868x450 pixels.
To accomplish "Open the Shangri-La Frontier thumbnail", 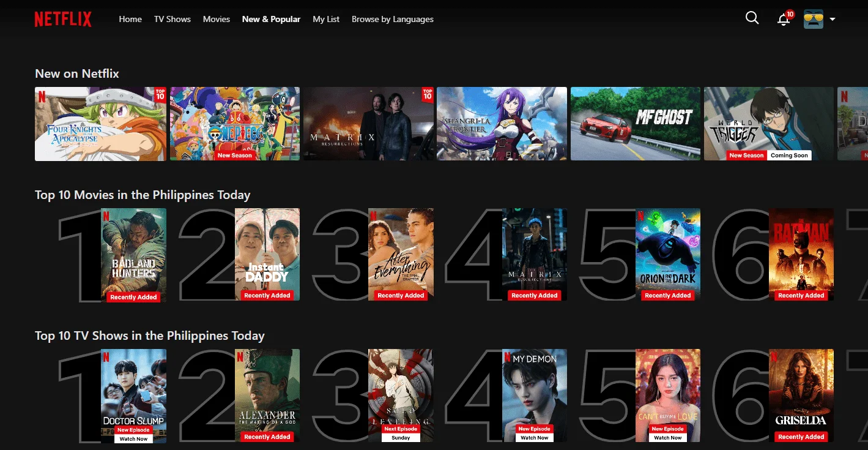I will [502, 124].
